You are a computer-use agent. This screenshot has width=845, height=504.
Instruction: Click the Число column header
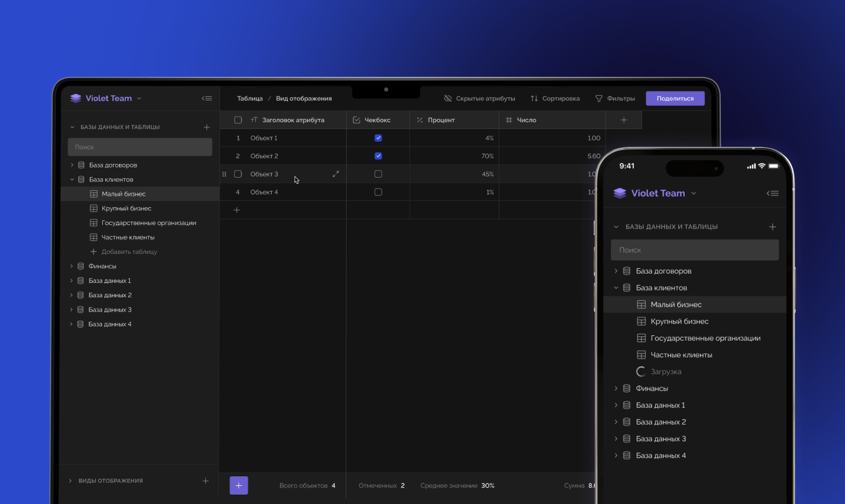tap(552, 120)
